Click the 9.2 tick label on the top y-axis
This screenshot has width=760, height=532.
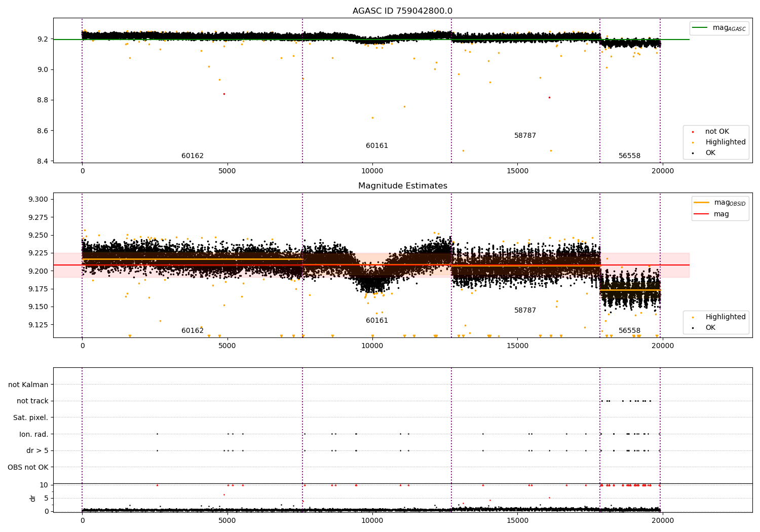tap(43, 39)
